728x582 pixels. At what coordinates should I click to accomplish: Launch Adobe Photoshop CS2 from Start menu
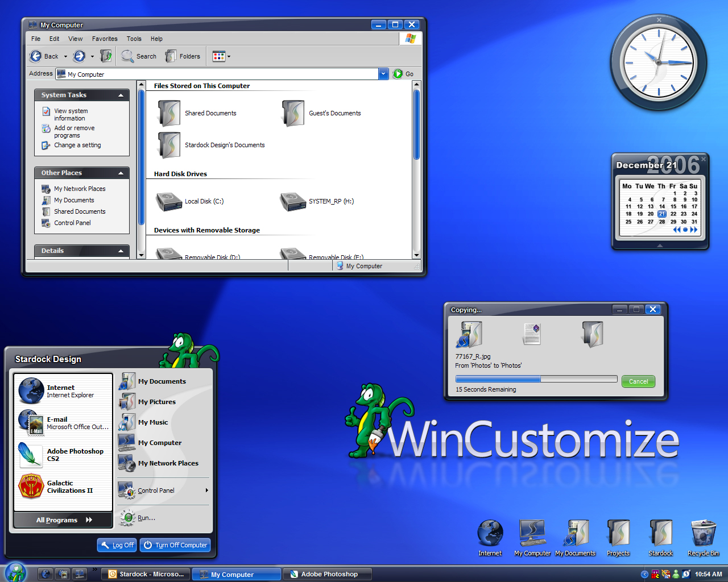(63, 455)
